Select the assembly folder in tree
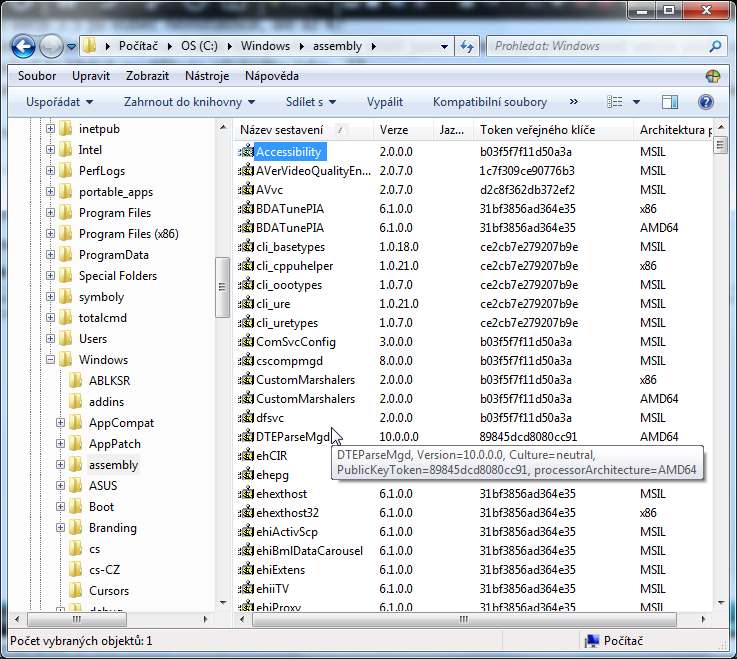The image size is (737, 659). point(113,465)
